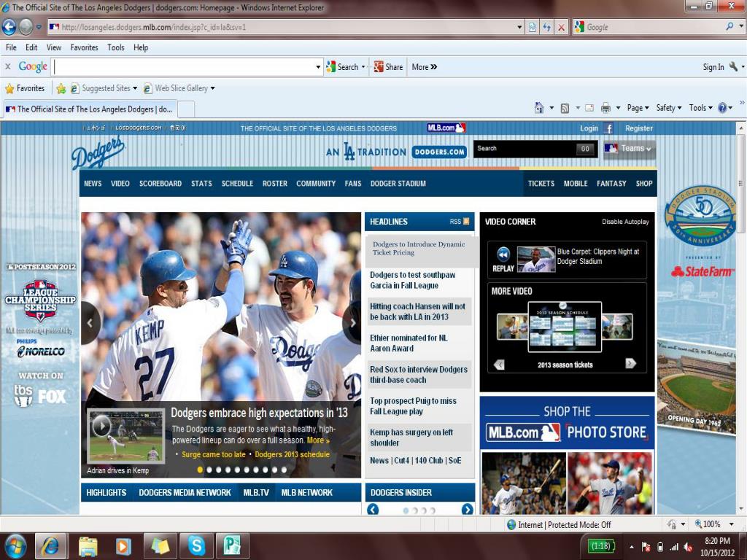Viewport: 747px width, 560px height.
Task: Show next slide in main photo carousel
Action: tap(352, 323)
